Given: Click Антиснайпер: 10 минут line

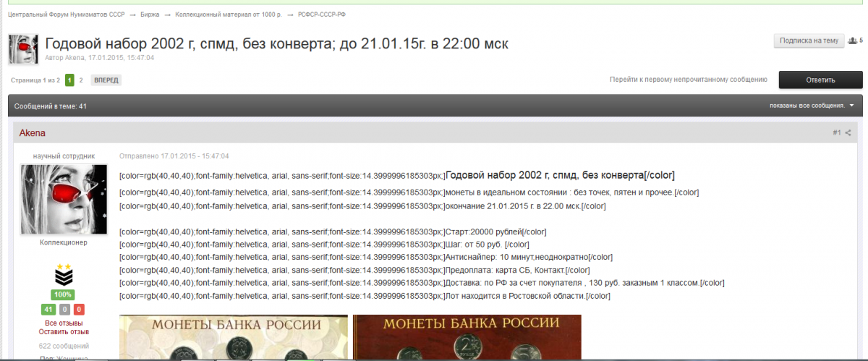Looking at the screenshot, I should click(366, 257).
